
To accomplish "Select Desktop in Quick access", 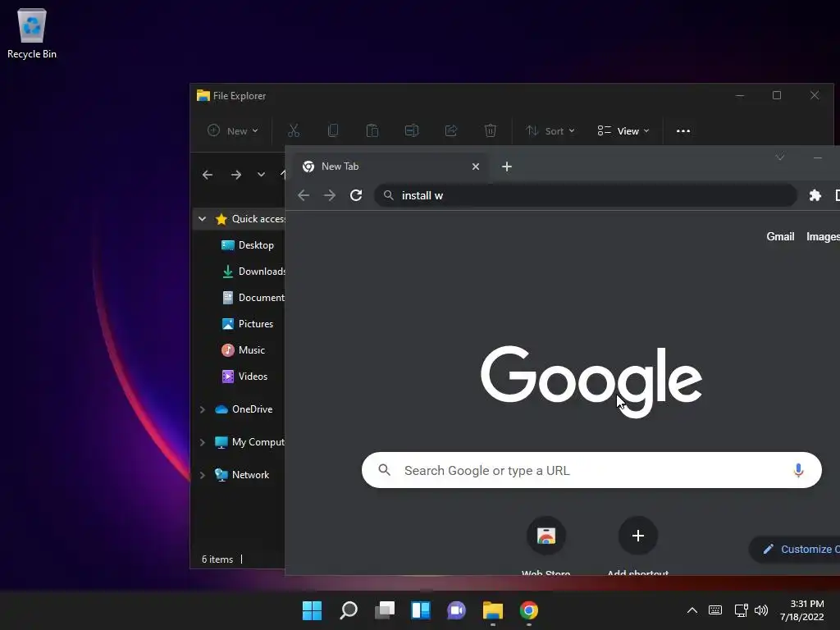I will pos(248,244).
